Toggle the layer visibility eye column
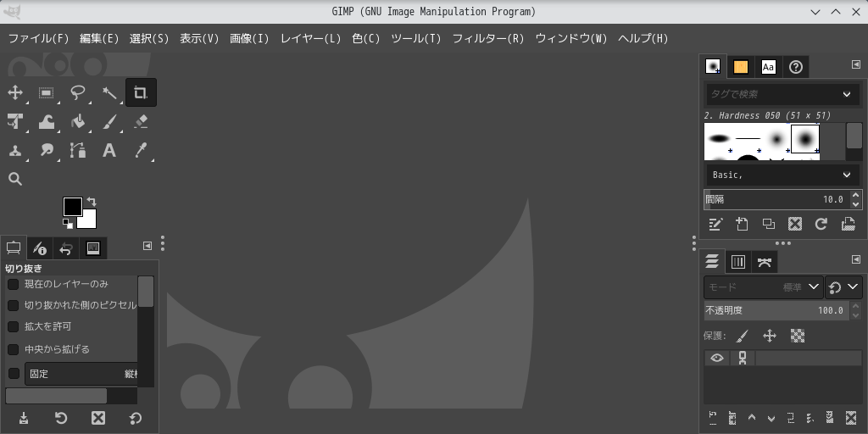Viewport: 868px width, 434px height. coord(717,359)
